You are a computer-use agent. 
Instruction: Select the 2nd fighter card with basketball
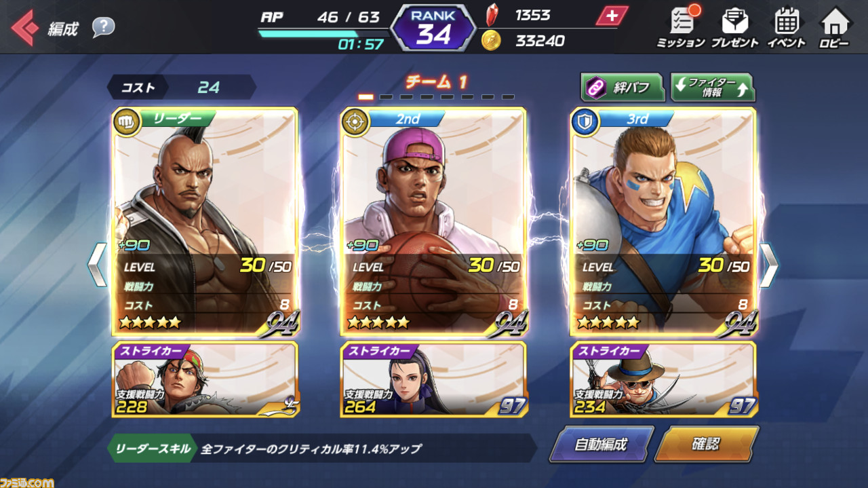433,222
